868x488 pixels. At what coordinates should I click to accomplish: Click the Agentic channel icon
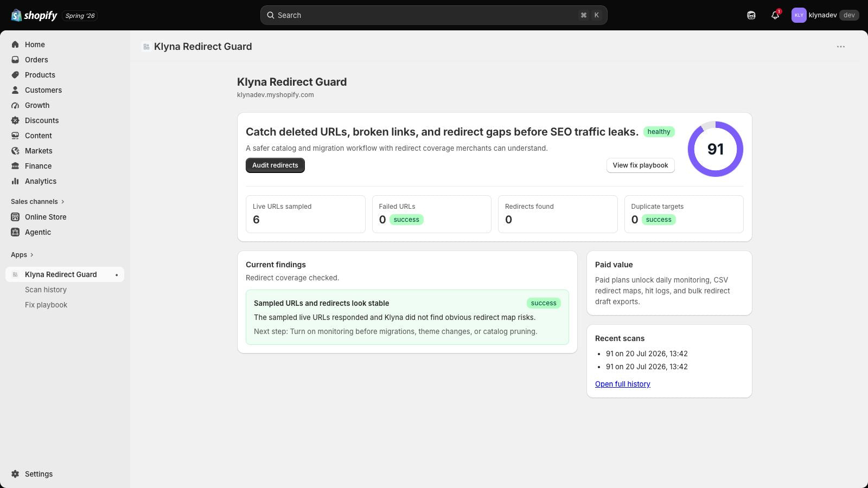tap(15, 232)
